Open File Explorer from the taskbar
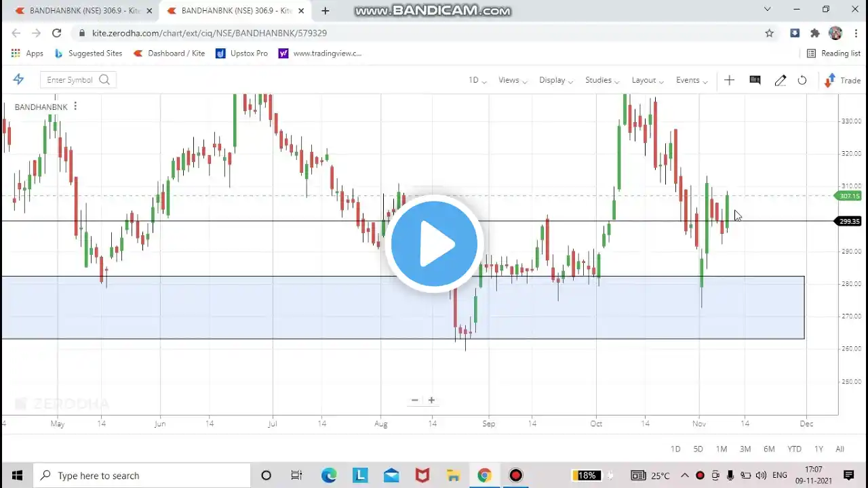 (x=454, y=475)
